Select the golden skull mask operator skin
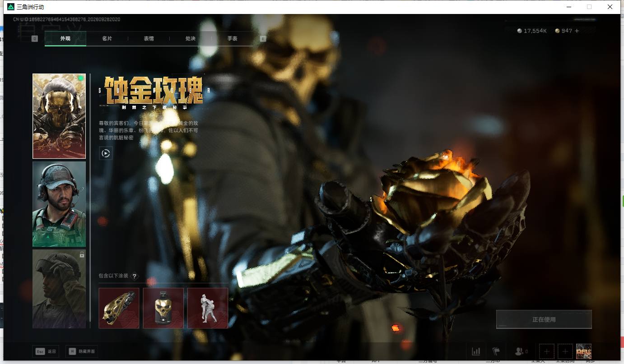The image size is (624, 364). point(59,116)
